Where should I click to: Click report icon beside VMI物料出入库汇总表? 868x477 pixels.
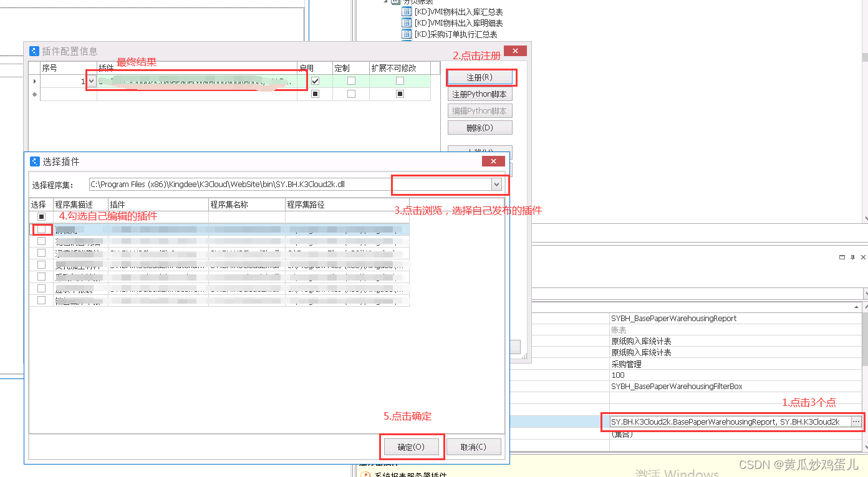(407, 12)
